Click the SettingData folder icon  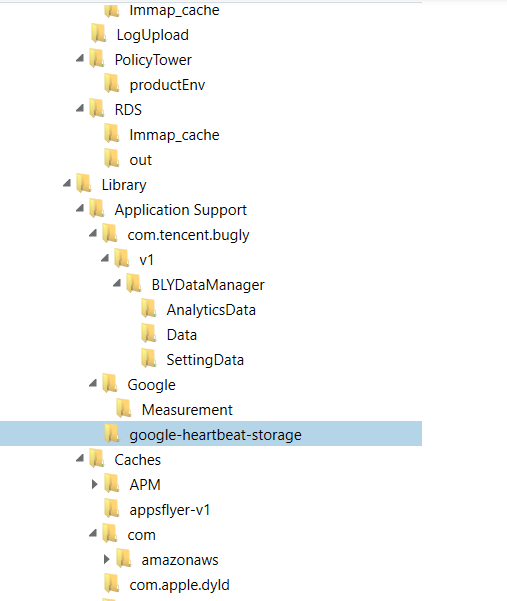pyautogui.click(x=149, y=359)
